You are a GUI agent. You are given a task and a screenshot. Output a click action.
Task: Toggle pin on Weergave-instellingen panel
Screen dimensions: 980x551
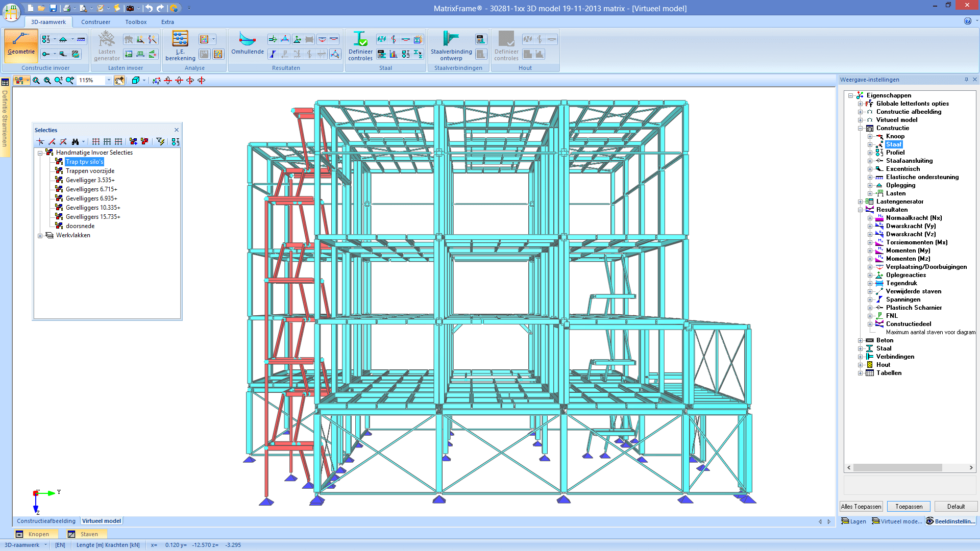point(966,80)
